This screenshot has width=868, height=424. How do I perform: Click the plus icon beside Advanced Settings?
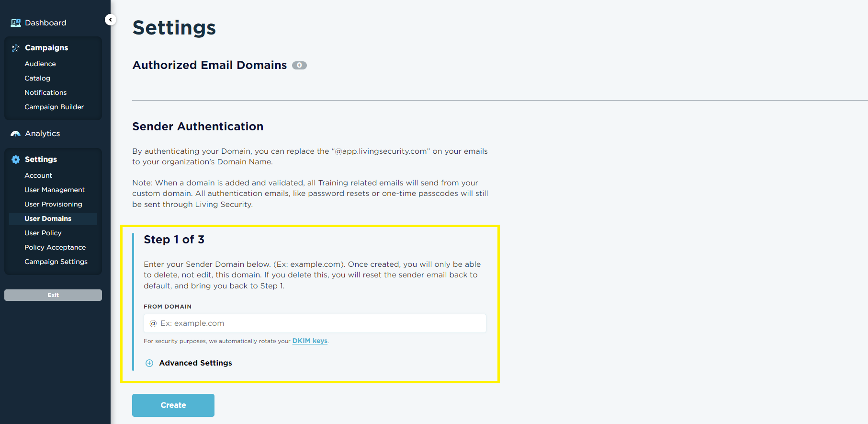point(149,363)
